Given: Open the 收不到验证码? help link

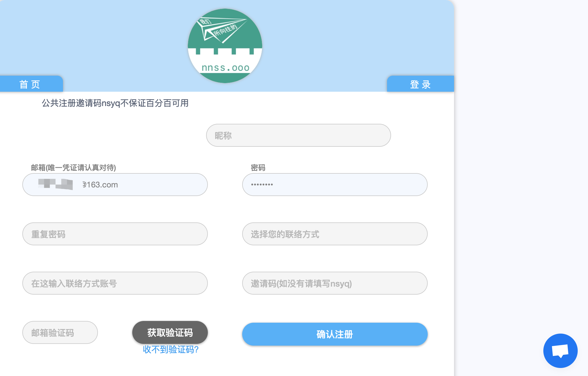Looking at the screenshot, I should [x=171, y=349].
